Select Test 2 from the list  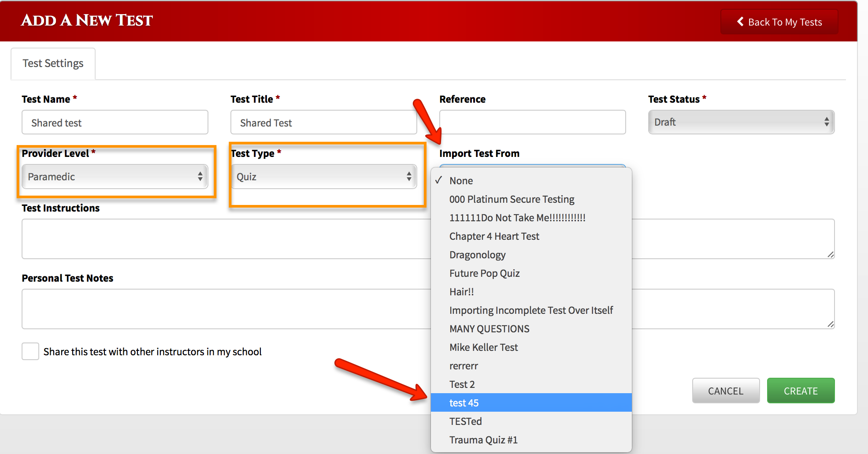[531, 384]
